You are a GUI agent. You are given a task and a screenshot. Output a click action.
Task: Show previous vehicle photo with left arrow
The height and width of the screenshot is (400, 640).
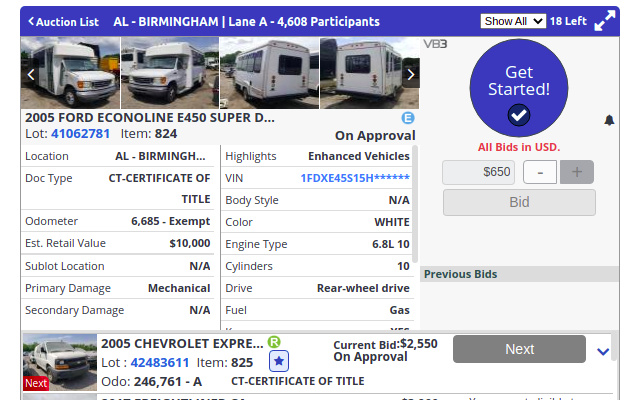pyautogui.click(x=31, y=74)
